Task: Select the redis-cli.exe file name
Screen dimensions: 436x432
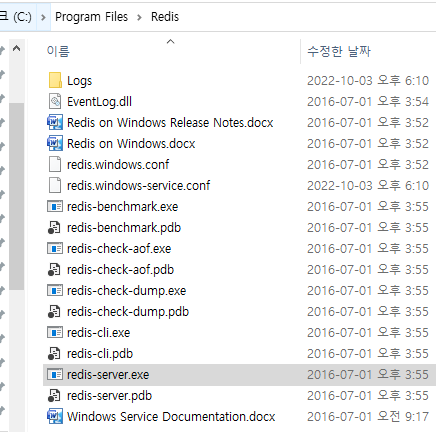Action: 99,333
